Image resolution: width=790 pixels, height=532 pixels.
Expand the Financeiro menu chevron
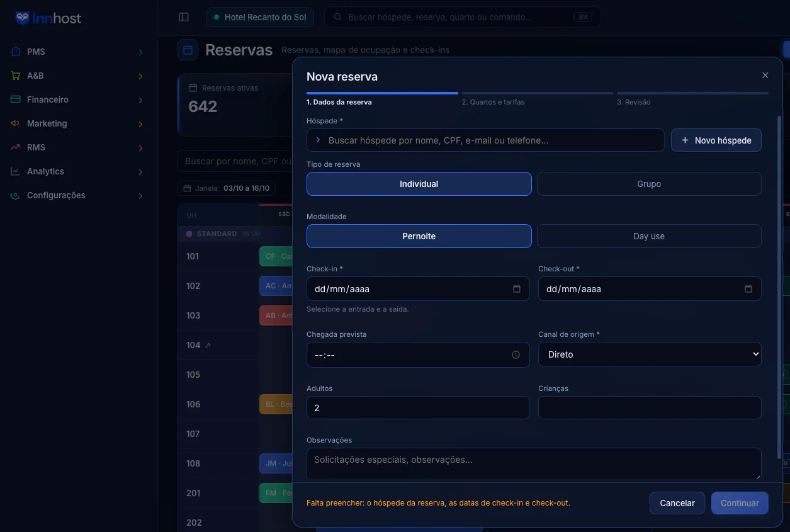coord(140,100)
